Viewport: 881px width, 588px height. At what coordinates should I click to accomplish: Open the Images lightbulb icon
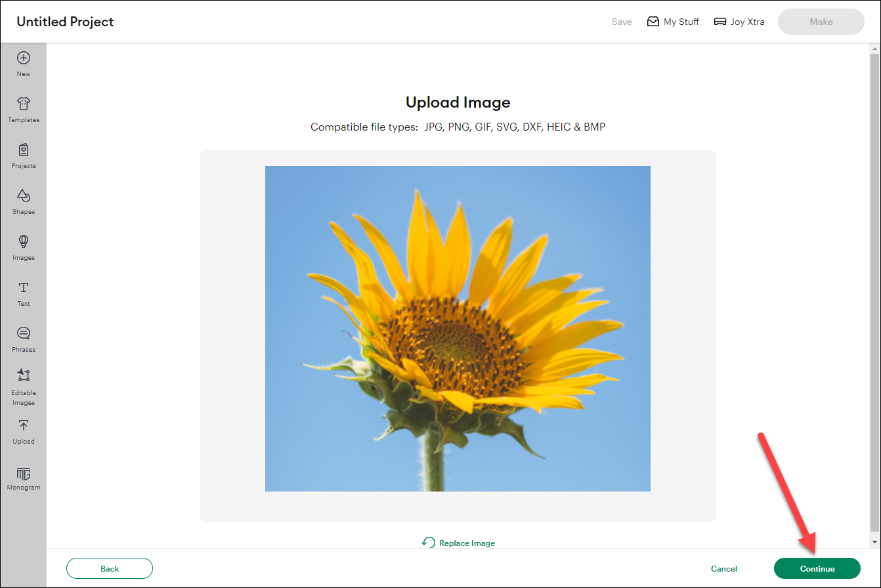tap(24, 241)
